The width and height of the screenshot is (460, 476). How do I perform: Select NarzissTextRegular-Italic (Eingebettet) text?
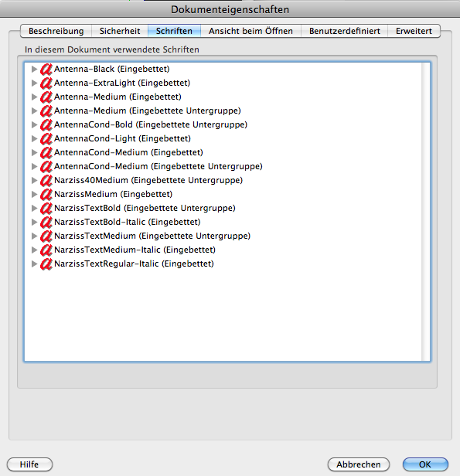134,263
